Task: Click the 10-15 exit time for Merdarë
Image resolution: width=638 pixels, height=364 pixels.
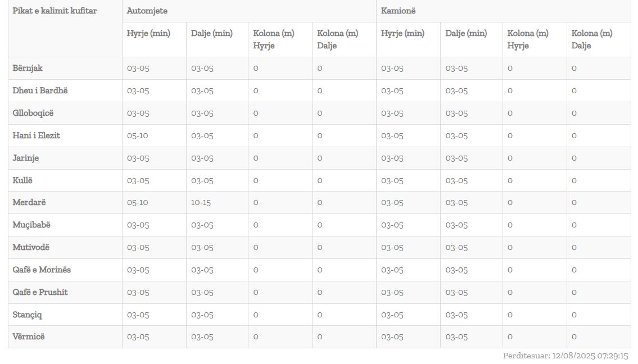Action: (x=201, y=202)
